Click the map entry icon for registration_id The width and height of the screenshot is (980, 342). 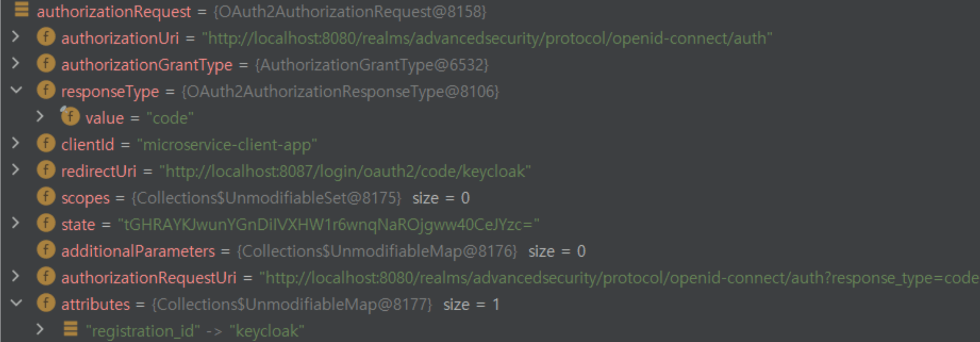pyautogui.click(x=70, y=329)
